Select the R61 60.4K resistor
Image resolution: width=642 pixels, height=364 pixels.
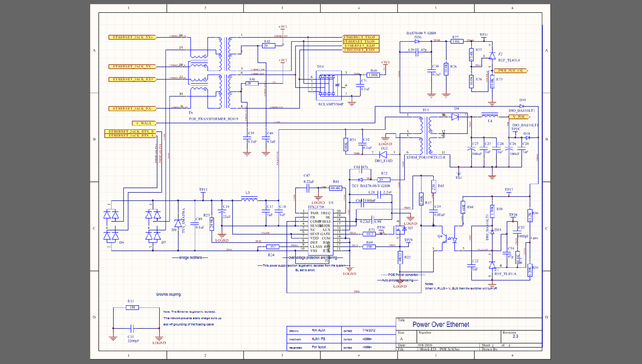335,188
